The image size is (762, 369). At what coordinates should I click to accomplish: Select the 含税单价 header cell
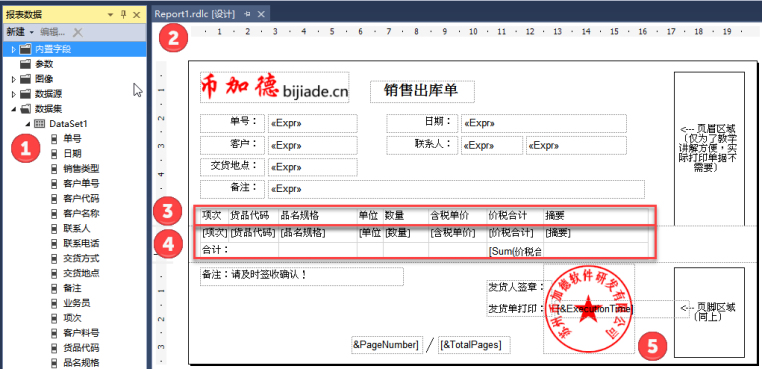coord(457,215)
